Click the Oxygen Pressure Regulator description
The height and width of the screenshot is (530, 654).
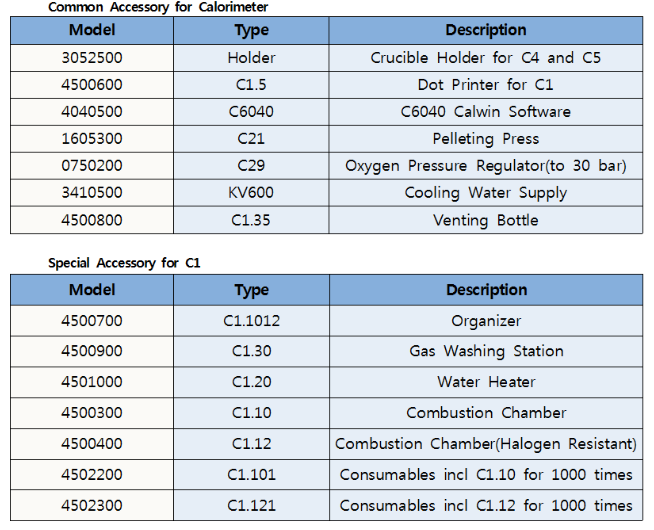pyautogui.click(x=486, y=165)
